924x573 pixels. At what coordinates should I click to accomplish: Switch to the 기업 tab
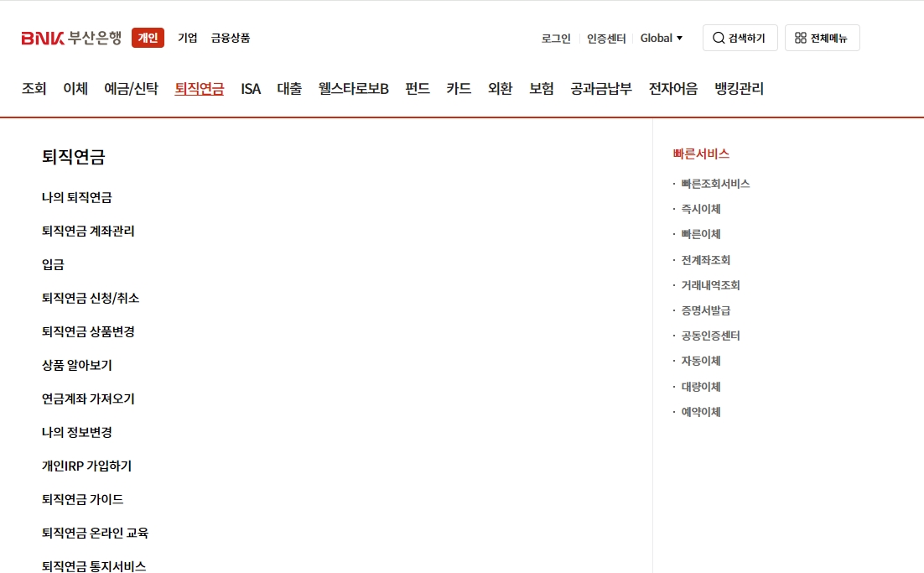click(x=186, y=37)
